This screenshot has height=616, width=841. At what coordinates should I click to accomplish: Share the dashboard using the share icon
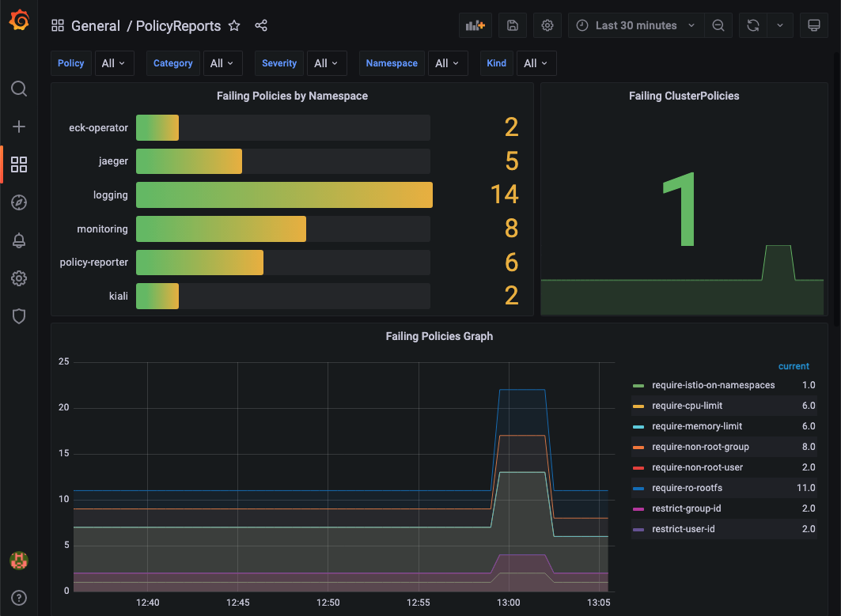pos(261,25)
